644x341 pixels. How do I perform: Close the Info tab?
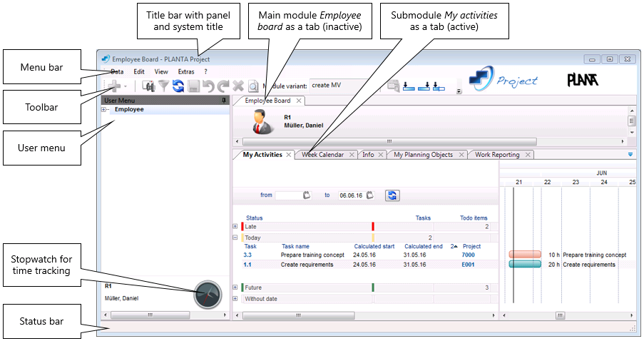381,155
